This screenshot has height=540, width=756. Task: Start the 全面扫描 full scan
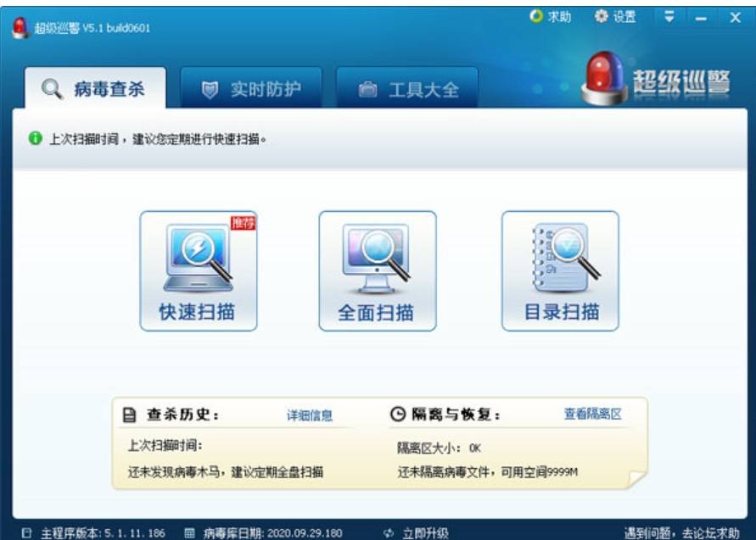[x=378, y=270]
